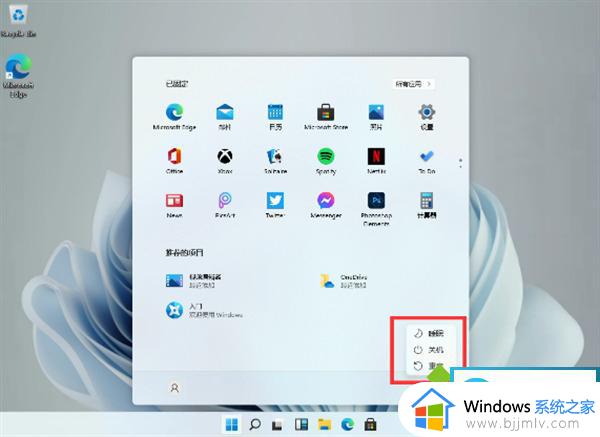Open the News app tile
Screen dimensions: 600x437
174,205
